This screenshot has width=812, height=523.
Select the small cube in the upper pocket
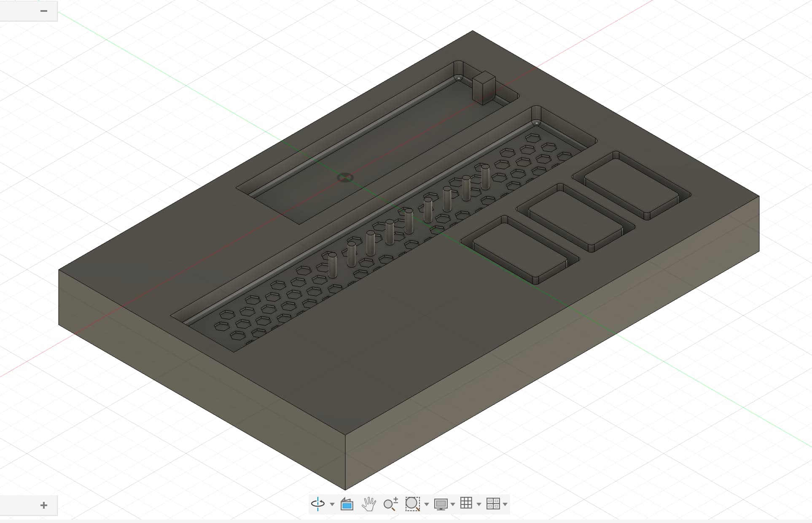[x=483, y=87]
